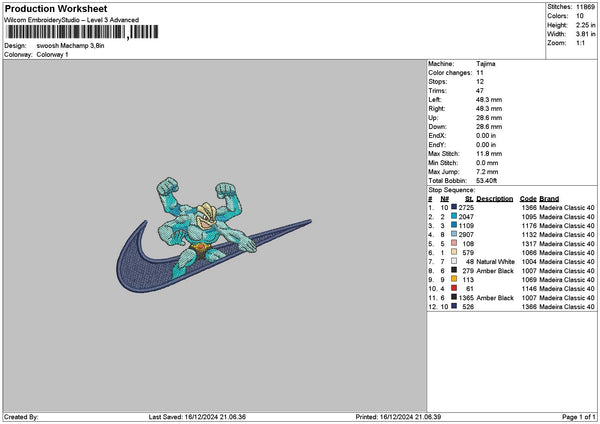Select the Max Jump value '7.2 mm'
The width and height of the screenshot is (600, 424).
487,172
